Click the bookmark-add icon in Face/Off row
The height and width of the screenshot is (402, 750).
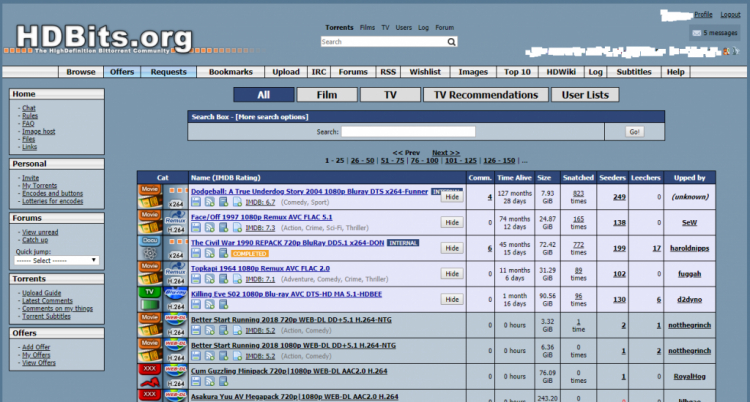(223, 227)
